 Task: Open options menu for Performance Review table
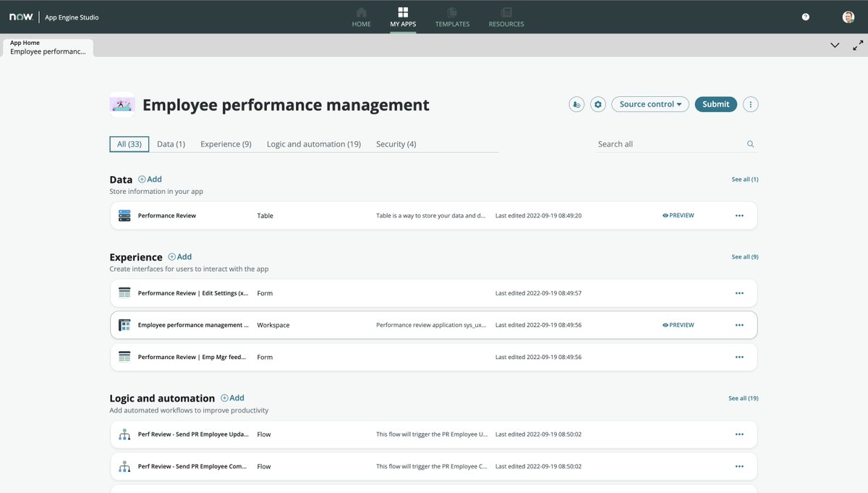739,216
